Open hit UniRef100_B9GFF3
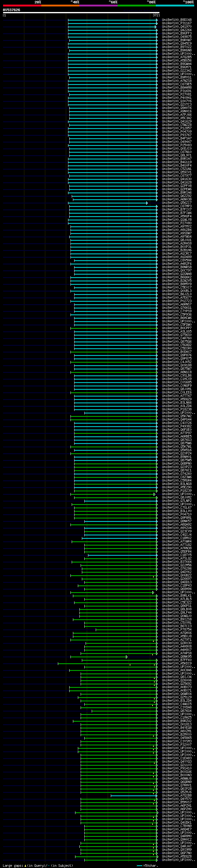The width and height of the screenshot is (197, 868). tap(177, 33)
